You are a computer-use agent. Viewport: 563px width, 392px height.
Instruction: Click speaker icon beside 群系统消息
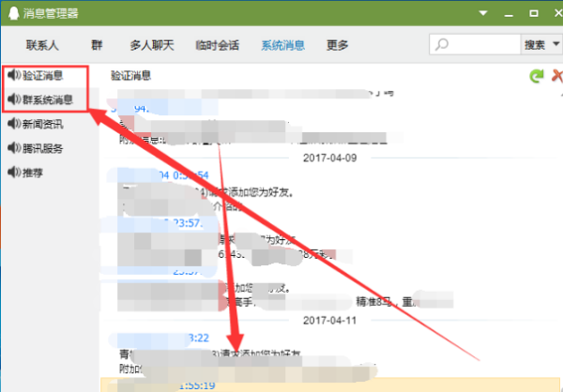[14, 99]
